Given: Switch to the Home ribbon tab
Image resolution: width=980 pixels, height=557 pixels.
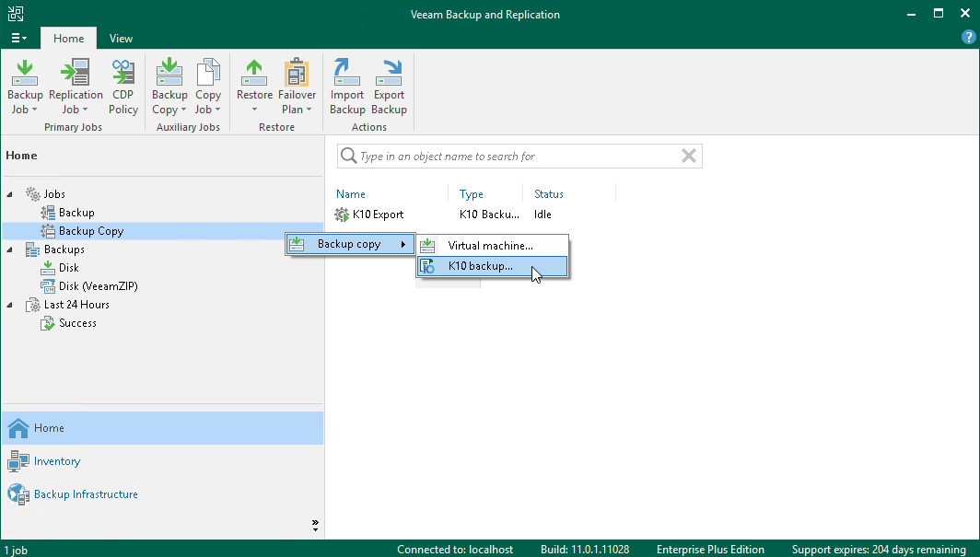Looking at the screenshot, I should 69,38.
